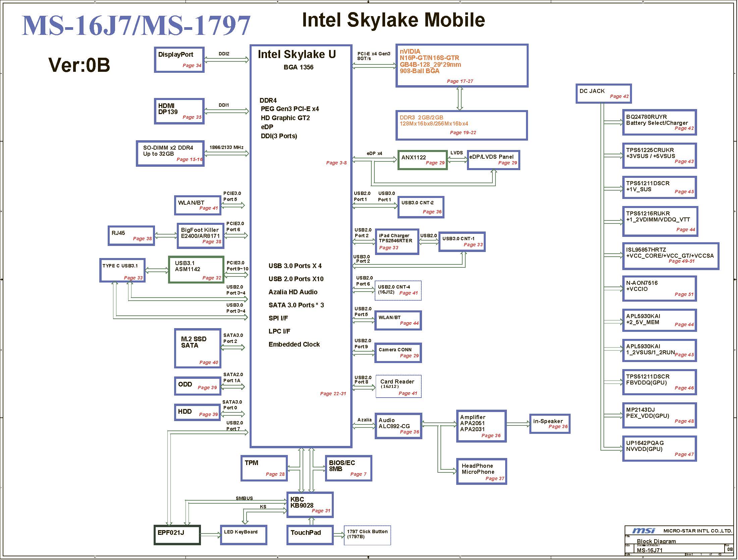Image resolution: width=738 pixels, height=560 pixels.
Task: Select the "DDR3 2GB/2GB" memory label
Action: coord(421,117)
